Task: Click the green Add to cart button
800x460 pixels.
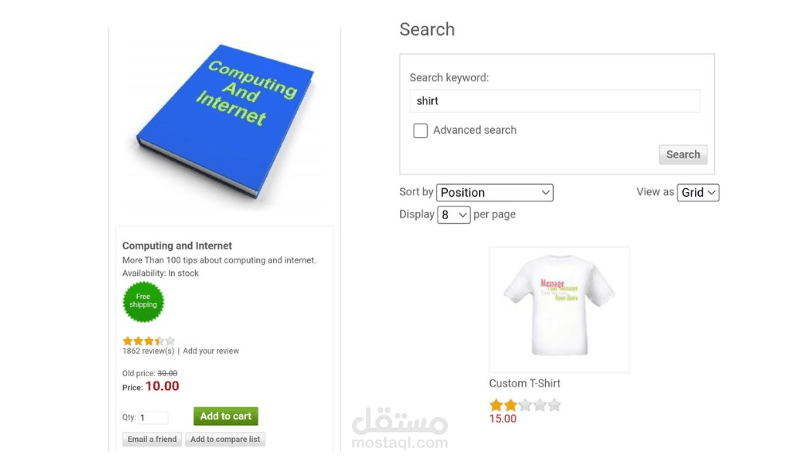Action: [225, 416]
